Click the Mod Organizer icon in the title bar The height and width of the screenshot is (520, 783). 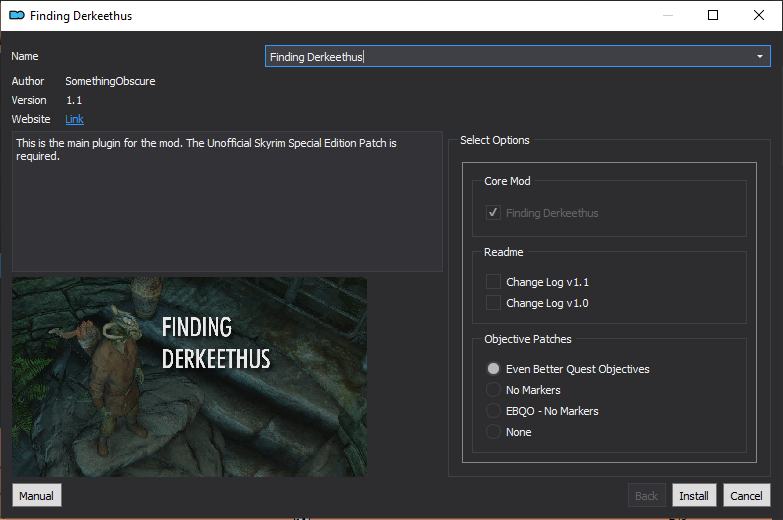(16, 15)
